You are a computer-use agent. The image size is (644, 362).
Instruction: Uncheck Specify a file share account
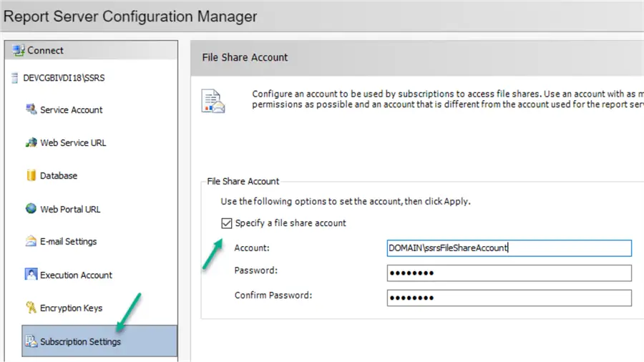click(227, 223)
